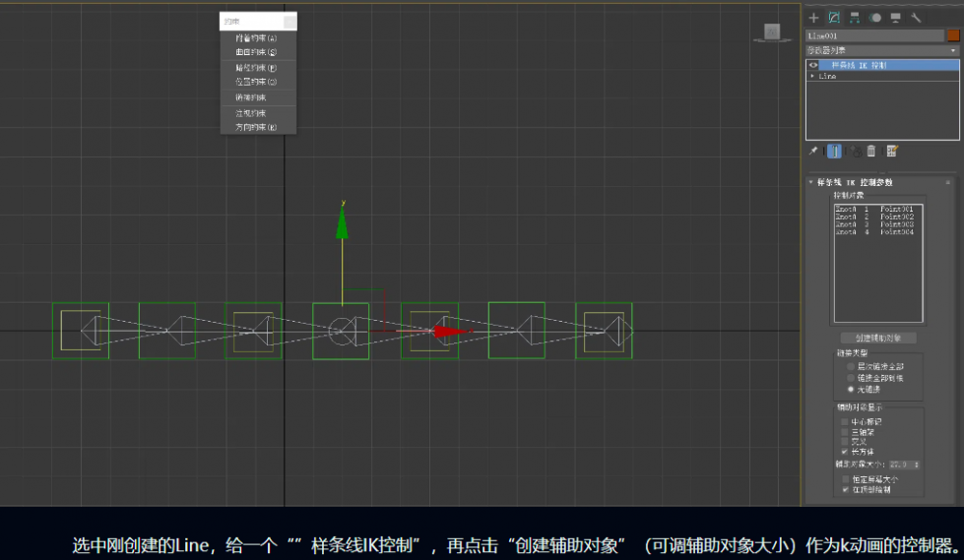Collapse the 样条线 IK 控制参数 rollout

[811, 183]
